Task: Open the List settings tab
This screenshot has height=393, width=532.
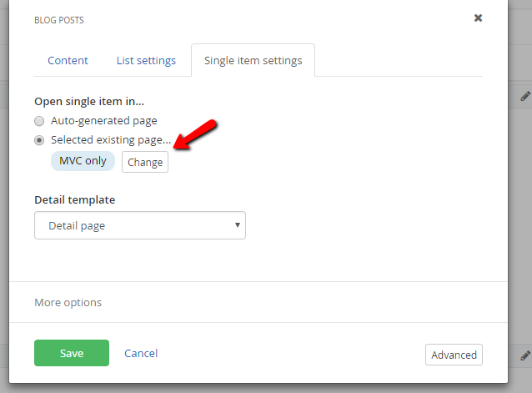Action: pyautogui.click(x=146, y=60)
